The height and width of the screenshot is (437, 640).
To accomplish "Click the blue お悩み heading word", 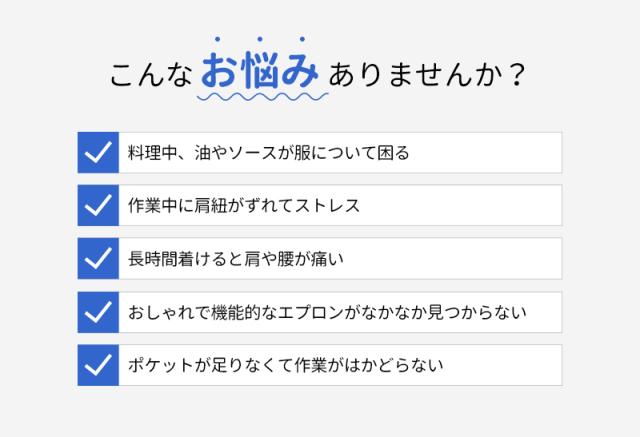I will point(260,73).
